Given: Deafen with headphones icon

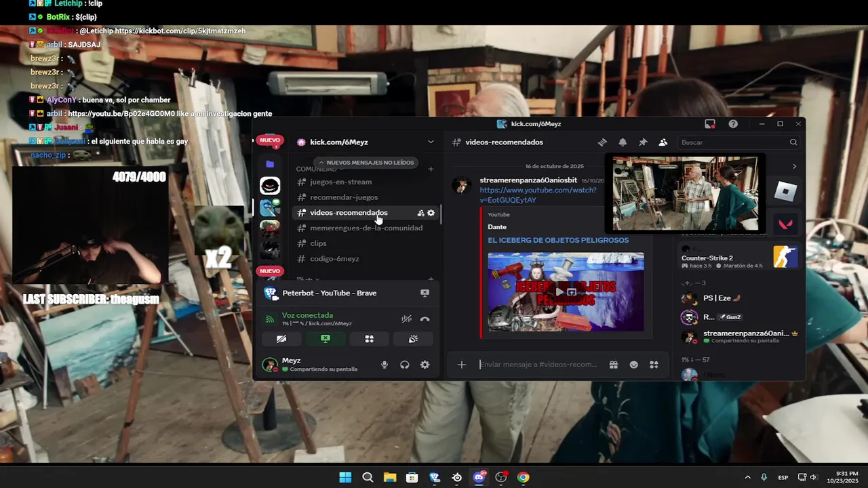Looking at the screenshot, I should (405, 365).
